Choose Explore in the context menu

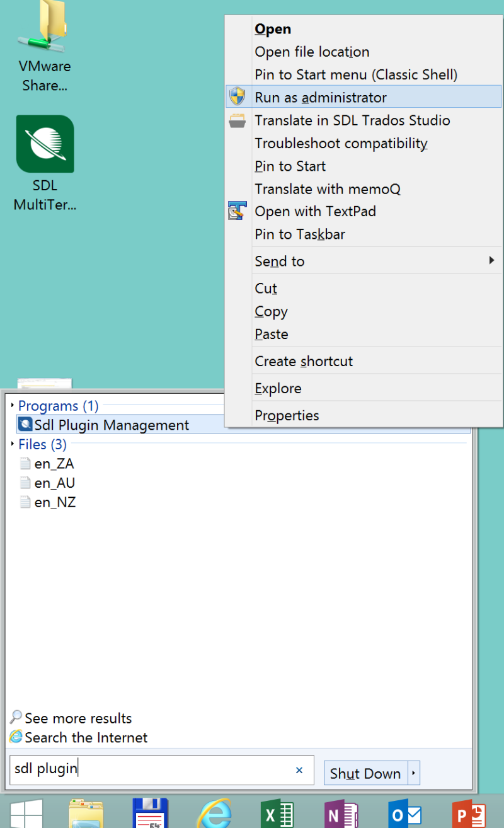pyautogui.click(x=364, y=388)
